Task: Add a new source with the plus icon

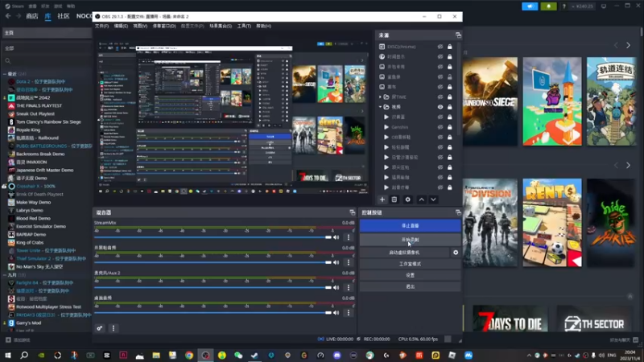Action: pos(382,200)
